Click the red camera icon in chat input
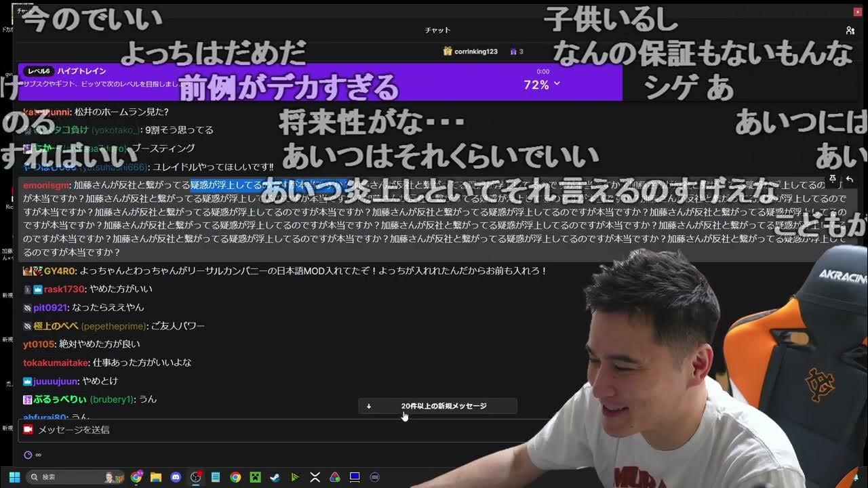The image size is (868, 488). (28, 430)
